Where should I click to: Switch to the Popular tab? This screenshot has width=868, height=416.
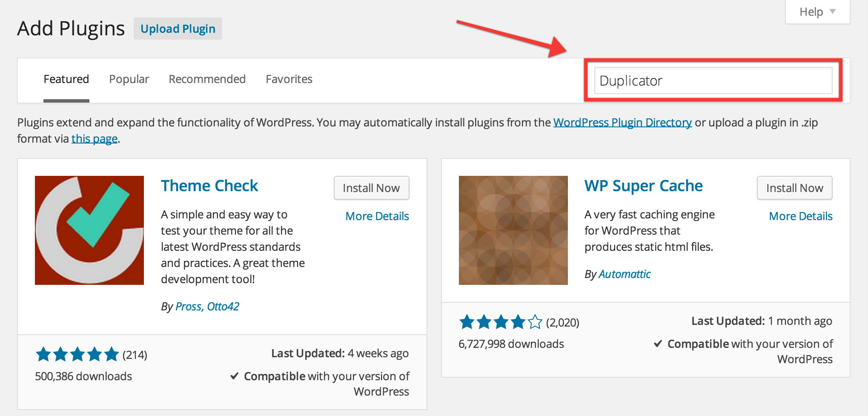[129, 79]
